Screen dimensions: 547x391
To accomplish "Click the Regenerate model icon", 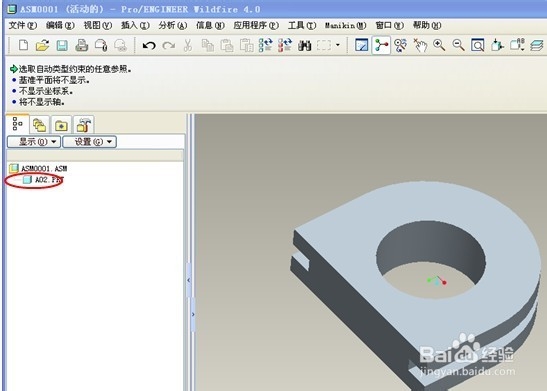I will tap(265, 45).
